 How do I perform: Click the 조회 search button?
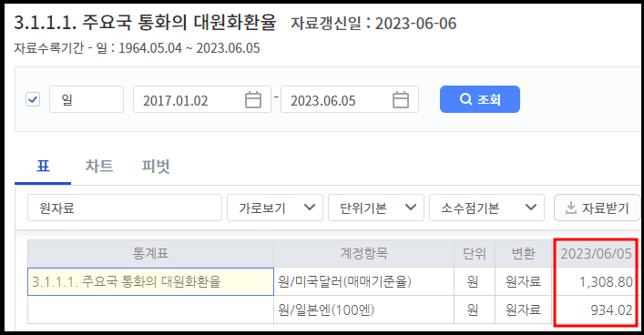coord(480,99)
